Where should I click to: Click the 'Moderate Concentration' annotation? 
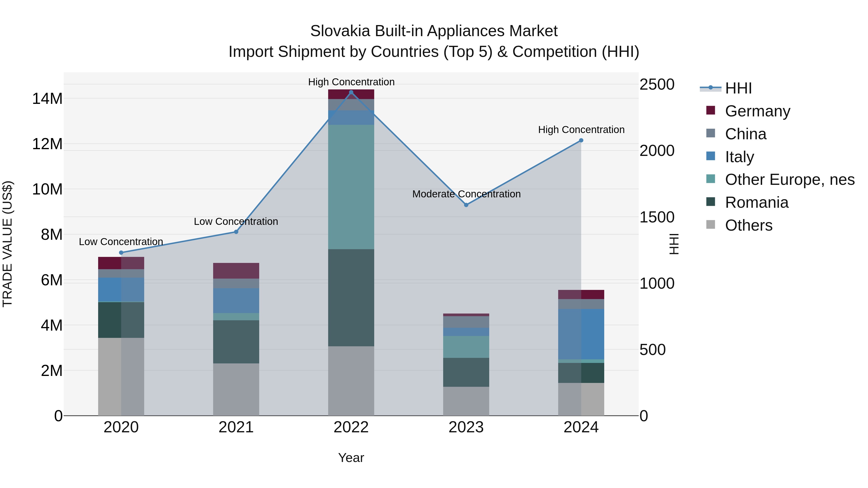[466, 194]
